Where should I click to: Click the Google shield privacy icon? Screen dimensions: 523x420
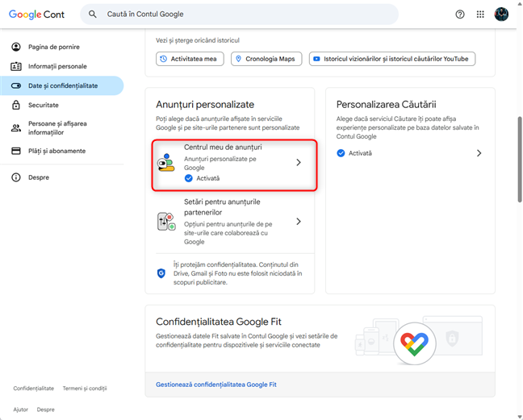(x=161, y=273)
